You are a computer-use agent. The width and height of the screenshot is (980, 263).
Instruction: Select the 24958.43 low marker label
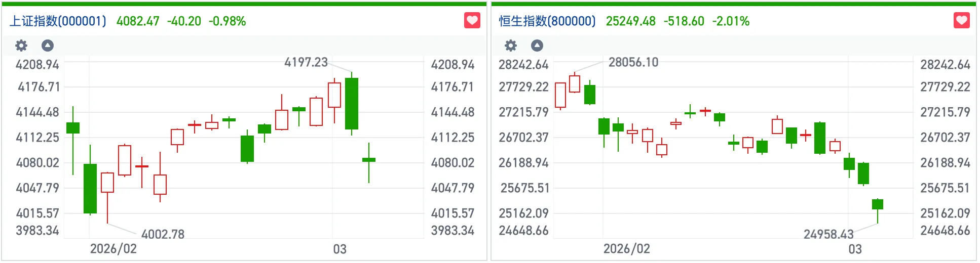pos(828,234)
